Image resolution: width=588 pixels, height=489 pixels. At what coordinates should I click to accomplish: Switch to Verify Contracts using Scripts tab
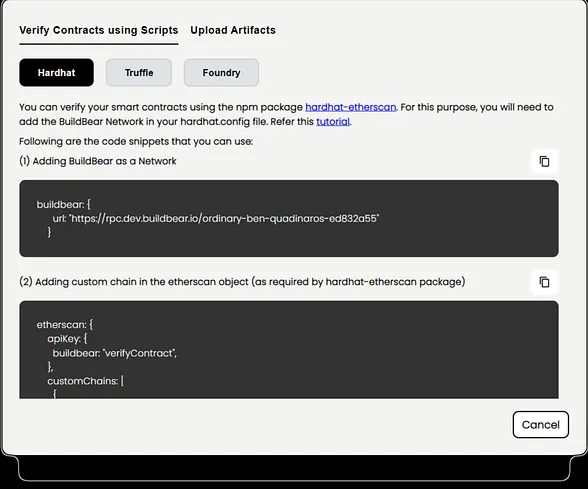[99, 30]
